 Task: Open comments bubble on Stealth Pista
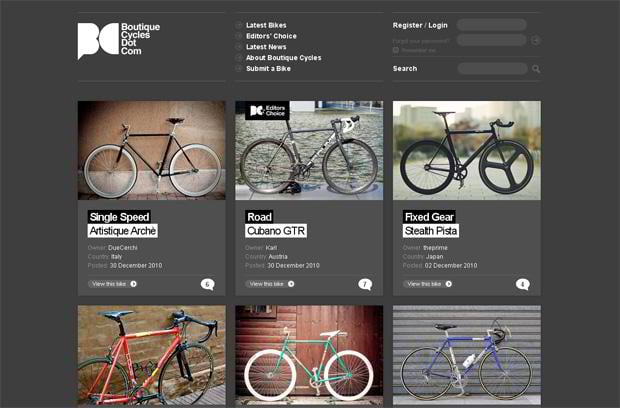click(523, 284)
